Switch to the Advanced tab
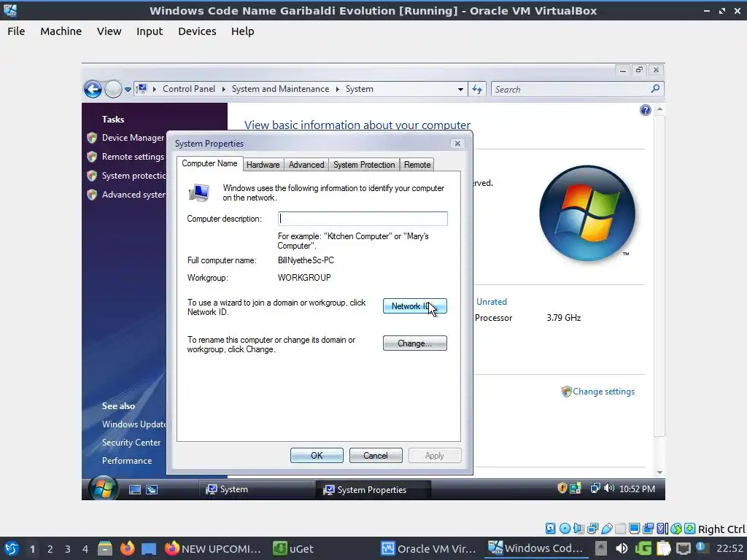 tap(306, 165)
